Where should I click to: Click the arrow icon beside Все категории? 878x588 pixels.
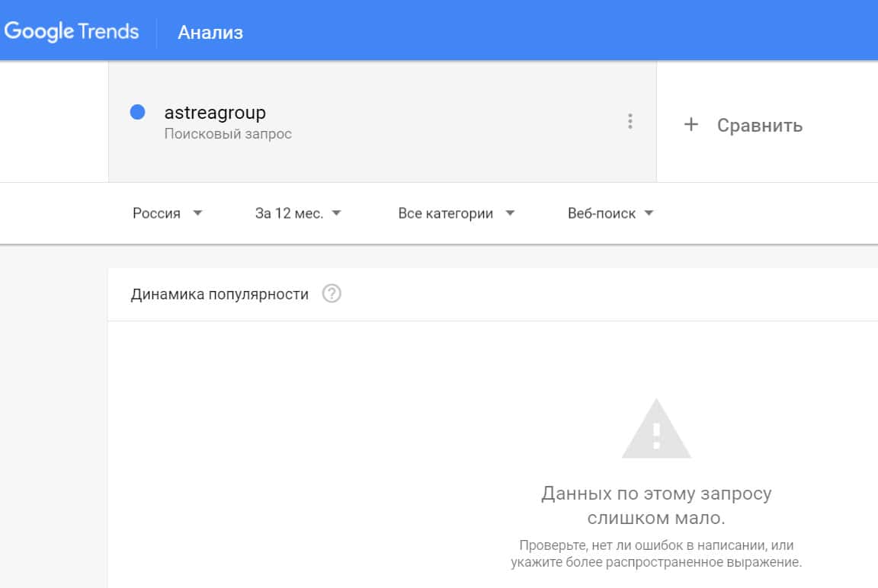coord(510,213)
